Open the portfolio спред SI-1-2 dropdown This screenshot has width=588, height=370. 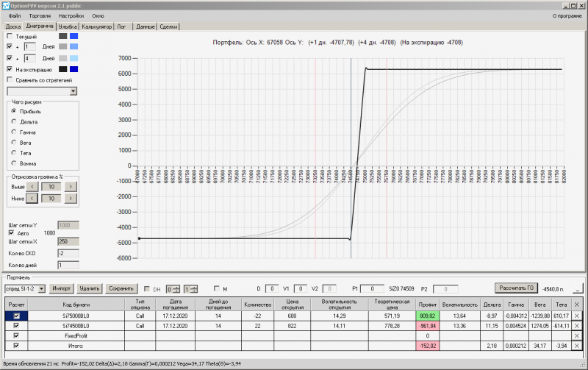pos(42,288)
